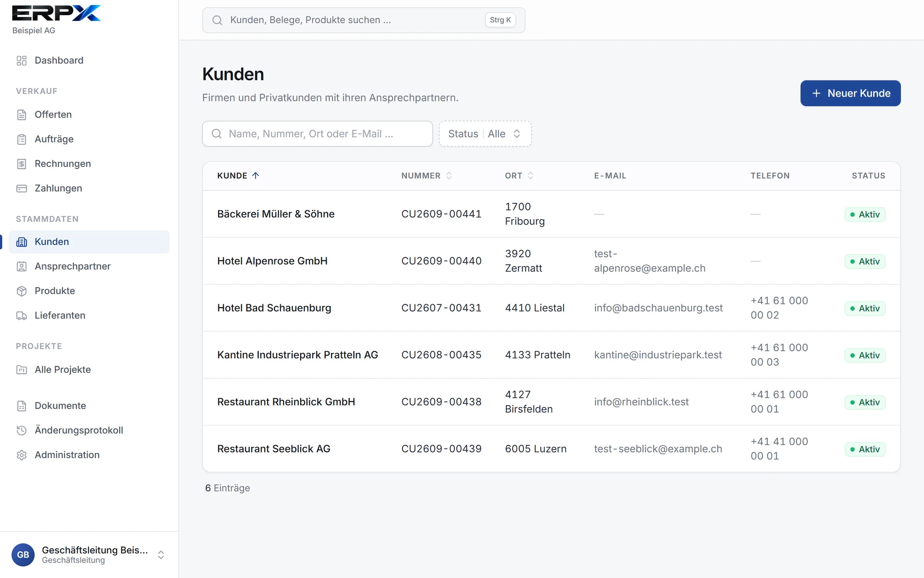Sort table by Ort column
This screenshot has width=924, height=578.
pyautogui.click(x=519, y=176)
